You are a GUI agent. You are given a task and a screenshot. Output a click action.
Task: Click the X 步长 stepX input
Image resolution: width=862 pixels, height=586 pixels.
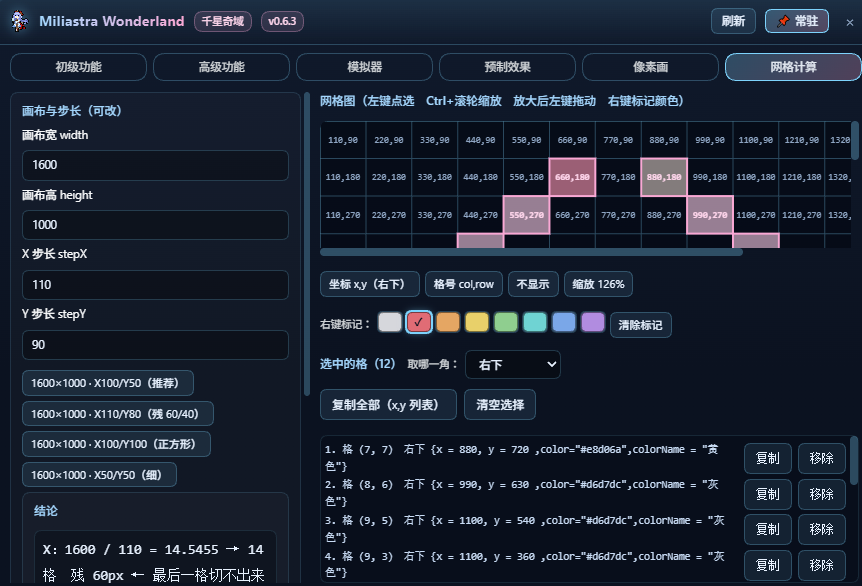click(x=155, y=285)
